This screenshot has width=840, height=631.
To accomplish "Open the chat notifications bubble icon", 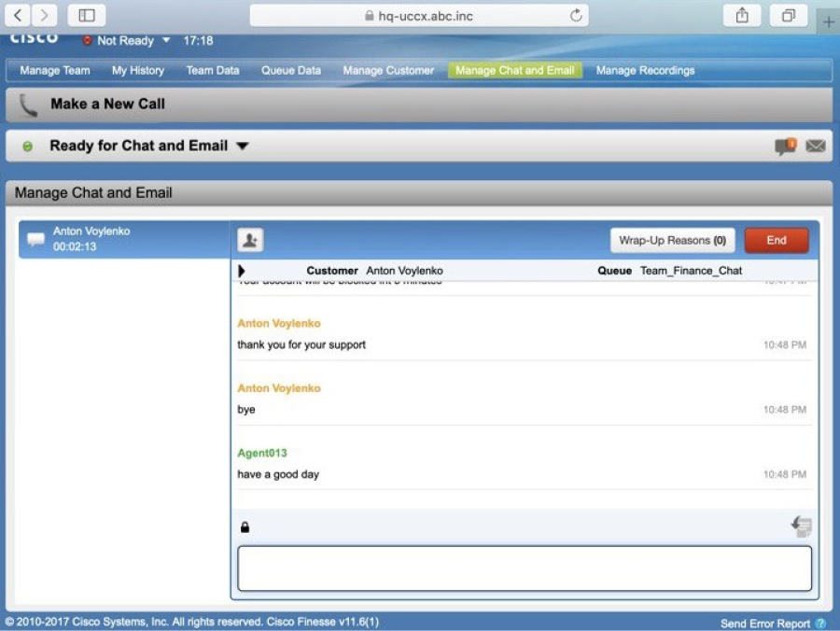I will [x=785, y=147].
